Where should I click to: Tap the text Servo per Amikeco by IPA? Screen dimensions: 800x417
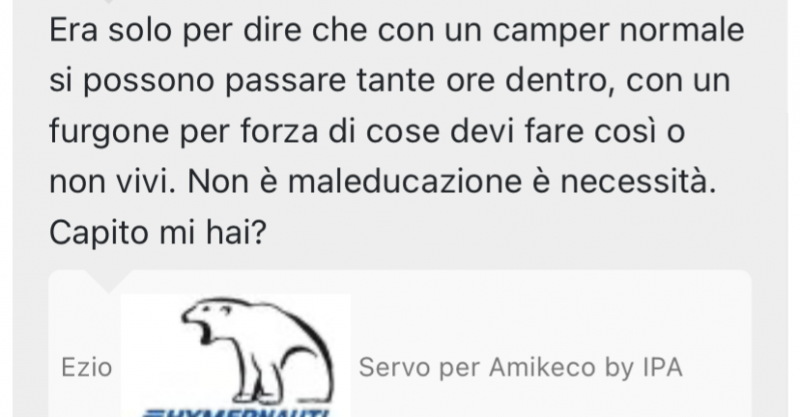tap(520, 367)
